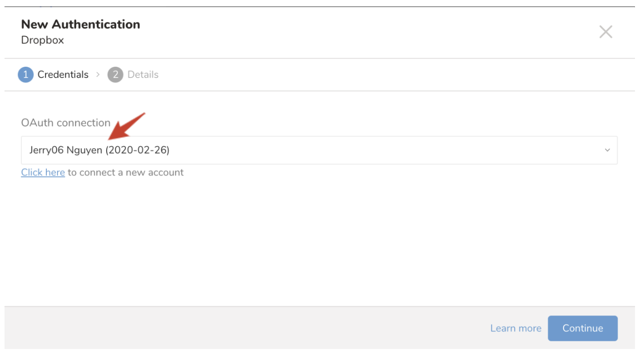Click the step 1 circle icon
The height and width of the screenshot is (358, 644).
(26, 75)
